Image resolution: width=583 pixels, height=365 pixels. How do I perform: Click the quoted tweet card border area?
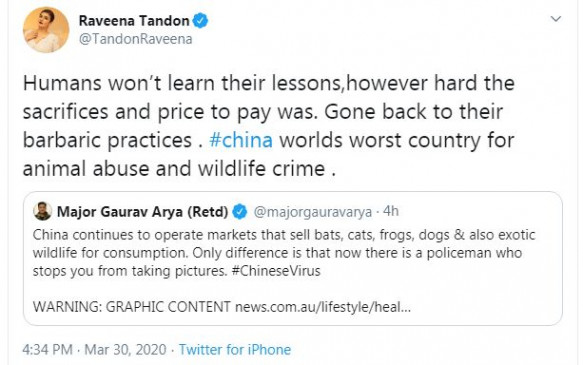pos(293,258)
